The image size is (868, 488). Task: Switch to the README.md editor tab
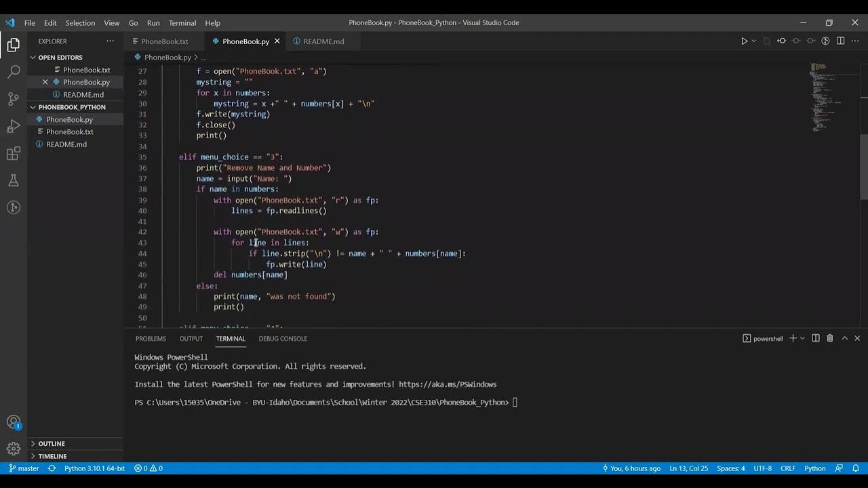click(323, 41)
